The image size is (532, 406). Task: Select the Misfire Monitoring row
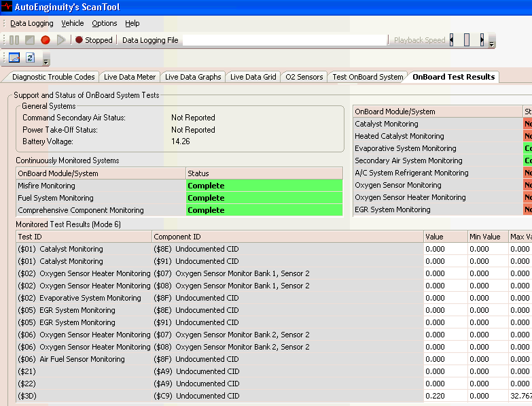(x=101, y=186)
